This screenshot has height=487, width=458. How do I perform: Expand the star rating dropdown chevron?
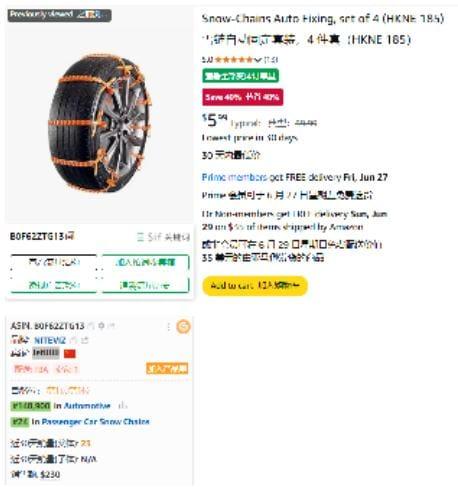pos(258,60)
